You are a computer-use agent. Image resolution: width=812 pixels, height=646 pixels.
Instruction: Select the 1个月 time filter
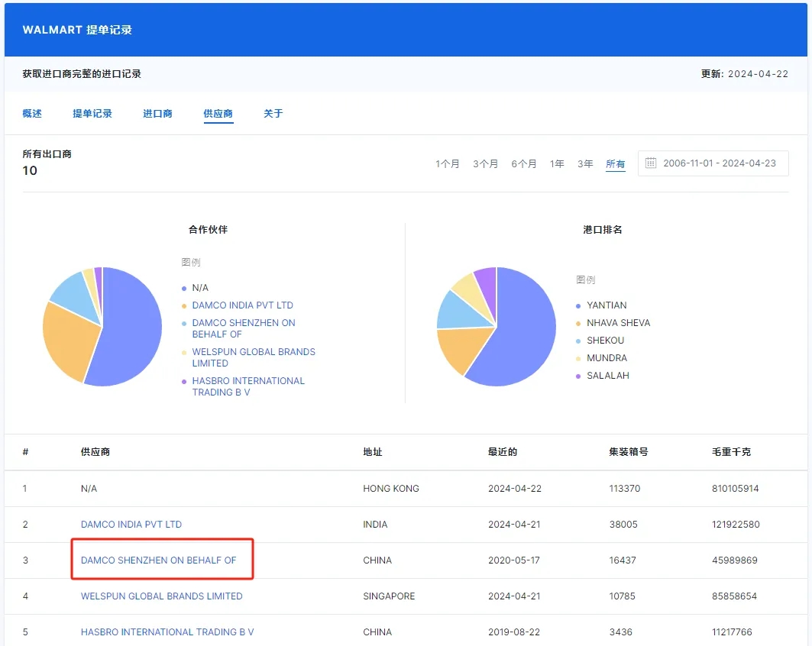click(448, 163)
